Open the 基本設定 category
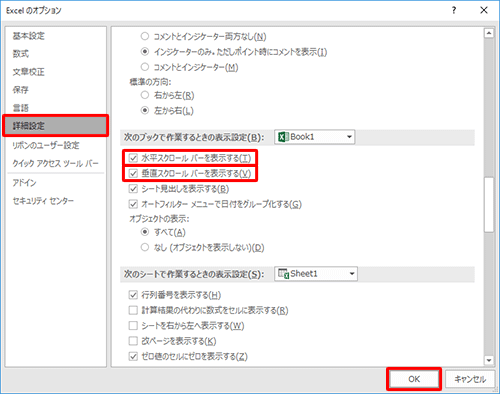This screenshot has width=500, height=394. click(29, 36)
